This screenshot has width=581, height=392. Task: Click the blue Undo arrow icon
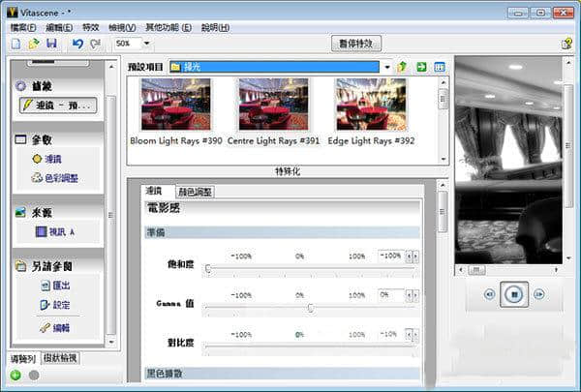(76, 45)
